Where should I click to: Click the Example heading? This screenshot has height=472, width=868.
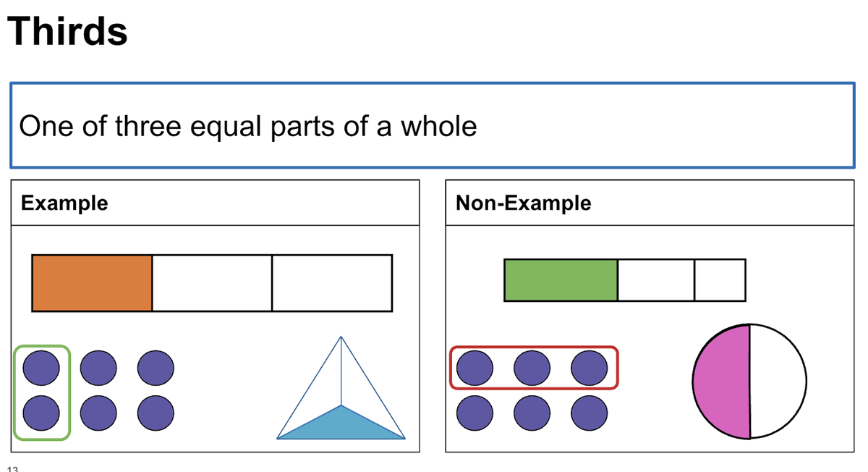coord(64,203)
